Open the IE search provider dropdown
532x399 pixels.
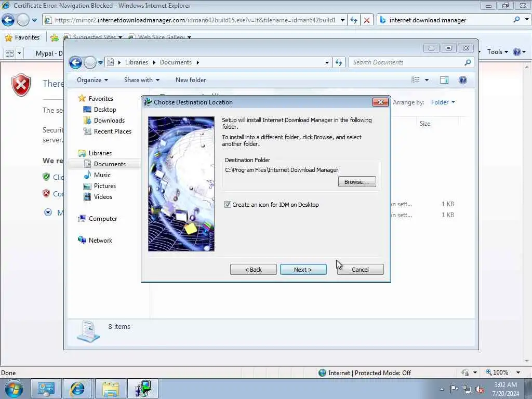(x=527, y=20)
